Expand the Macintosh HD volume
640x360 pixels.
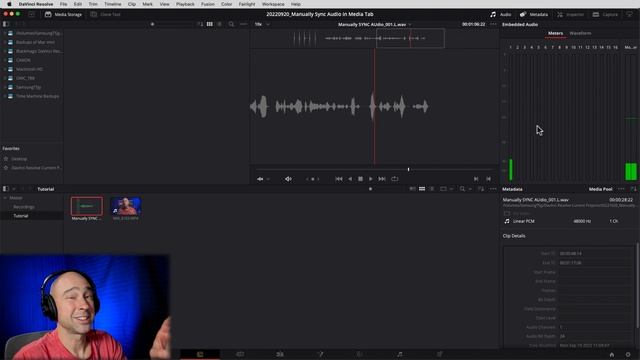(x=5, y=69)
